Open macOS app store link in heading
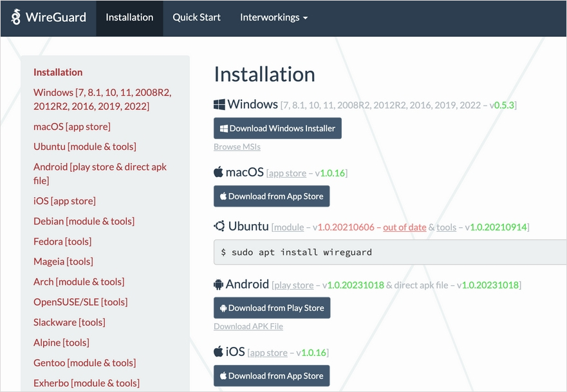 pyautogui.click(x=288, y=173)
